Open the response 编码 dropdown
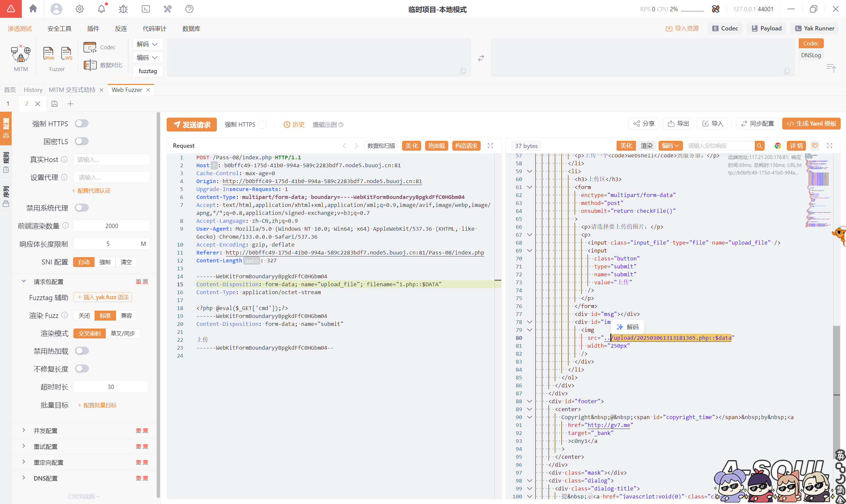The height and width of the screenshot is (504, 846). click(670, 146)
